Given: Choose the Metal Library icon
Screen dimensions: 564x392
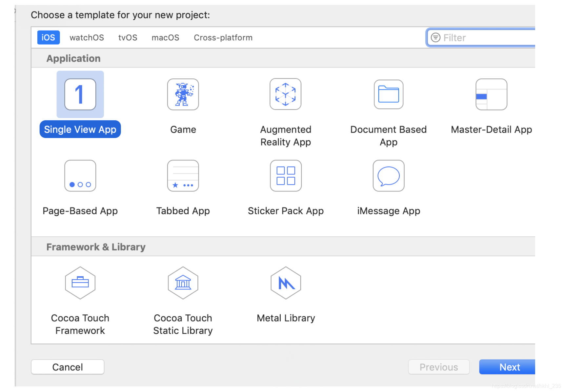Looking at the screenshot, I should [286, 283].
